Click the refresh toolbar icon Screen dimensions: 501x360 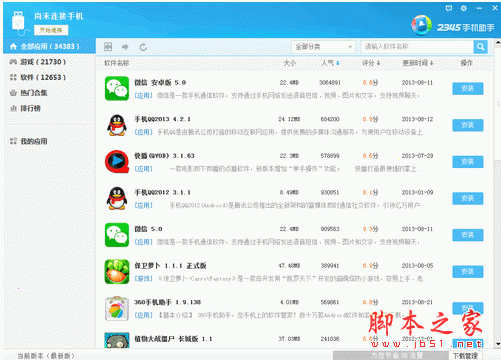point(143,47)
